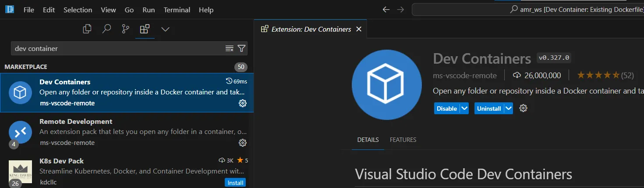Open the Source Control view
Image resolution: width=644 pixels, height=188 pixels.
pyautogui.click(x=126, y=29)
